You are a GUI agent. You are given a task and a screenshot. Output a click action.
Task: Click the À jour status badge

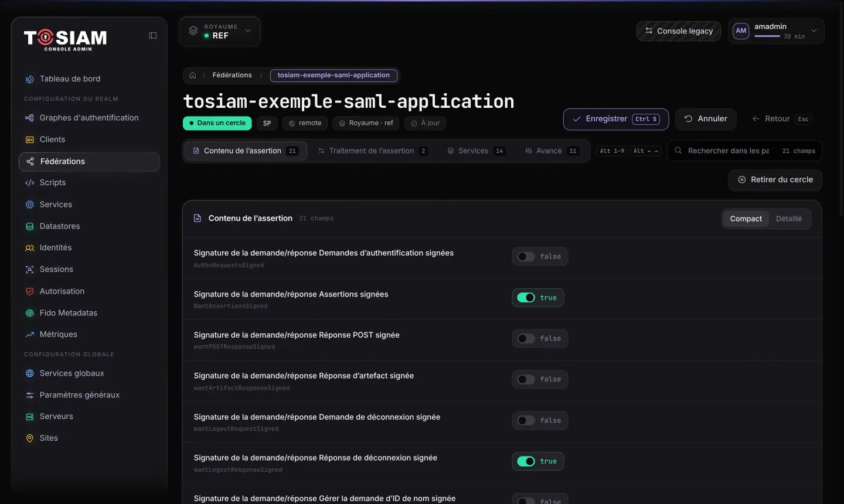pos(426,123)
